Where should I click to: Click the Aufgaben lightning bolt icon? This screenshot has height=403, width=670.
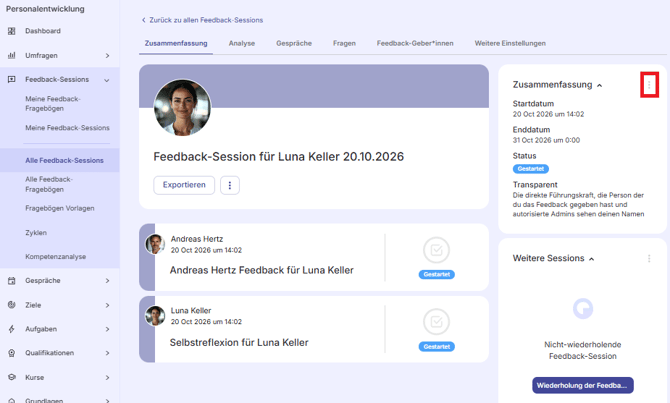click(12, 329)
